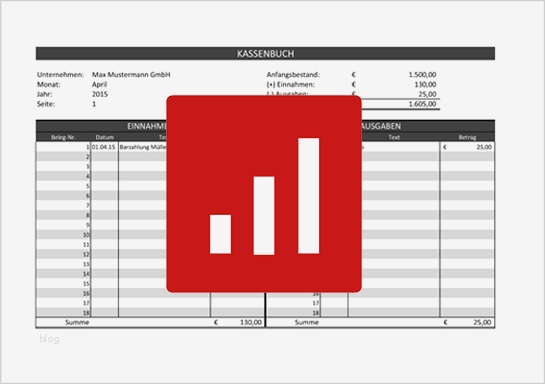
Task: Select the 25,00 Summe total for Ausgaben
Action: coord(483,322)
